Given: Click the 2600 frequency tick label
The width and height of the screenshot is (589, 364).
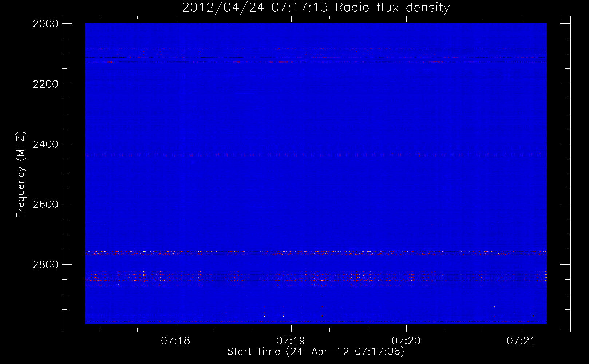Looking at the screenshot, I should click(x=46, y=204).
